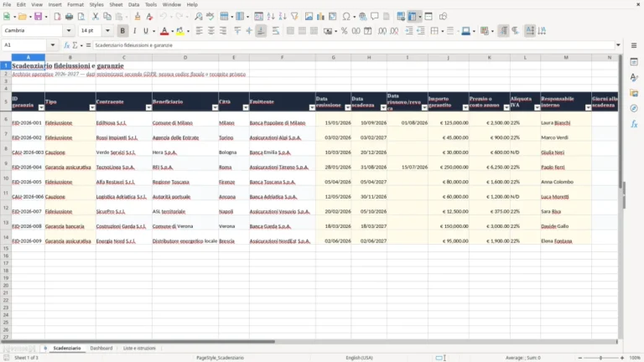Toggle Wrap Text
This screenshot has width=644, height=362.
click(276, 31)
